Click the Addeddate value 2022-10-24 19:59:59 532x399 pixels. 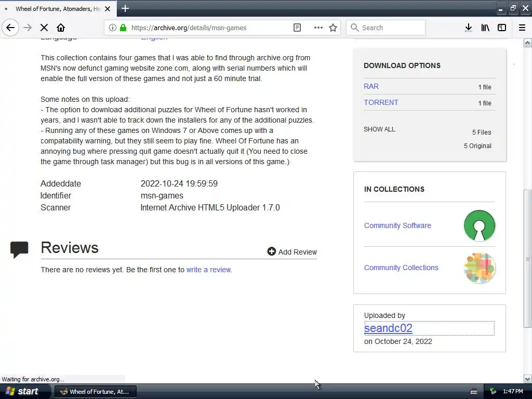pos(179,183)
